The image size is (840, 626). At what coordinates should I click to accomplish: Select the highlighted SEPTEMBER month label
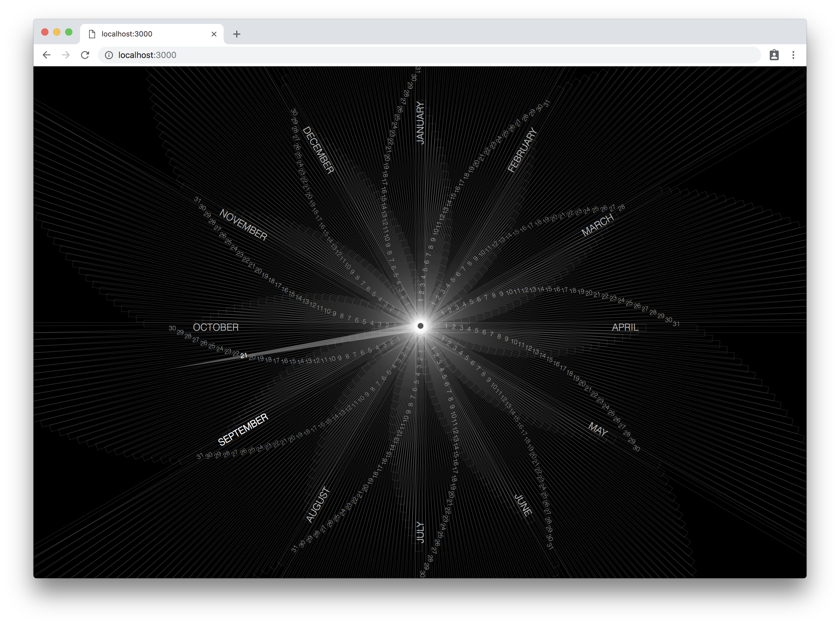click(x=243, y=429)
